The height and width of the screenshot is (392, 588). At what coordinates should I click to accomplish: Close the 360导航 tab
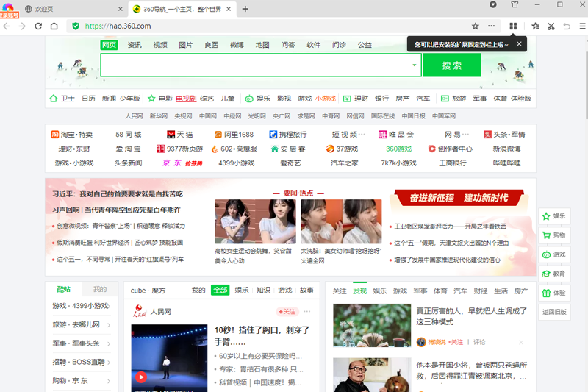229,9
